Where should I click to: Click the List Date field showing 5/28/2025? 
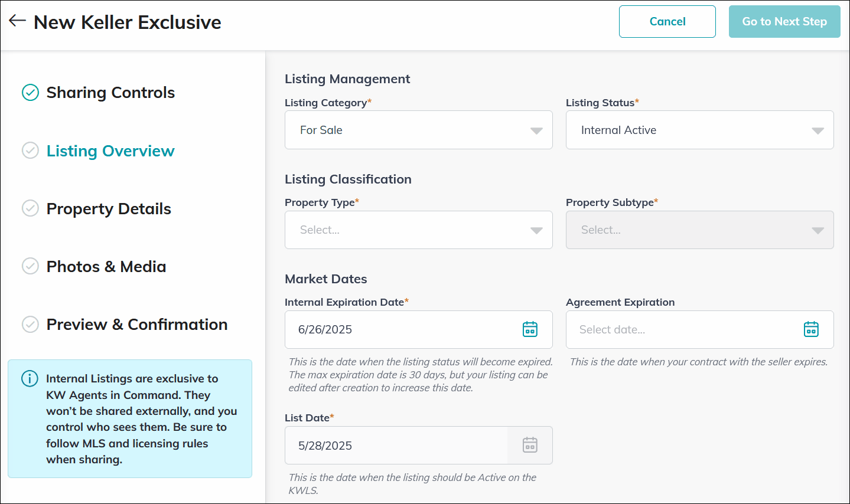[x=419, y=445]
